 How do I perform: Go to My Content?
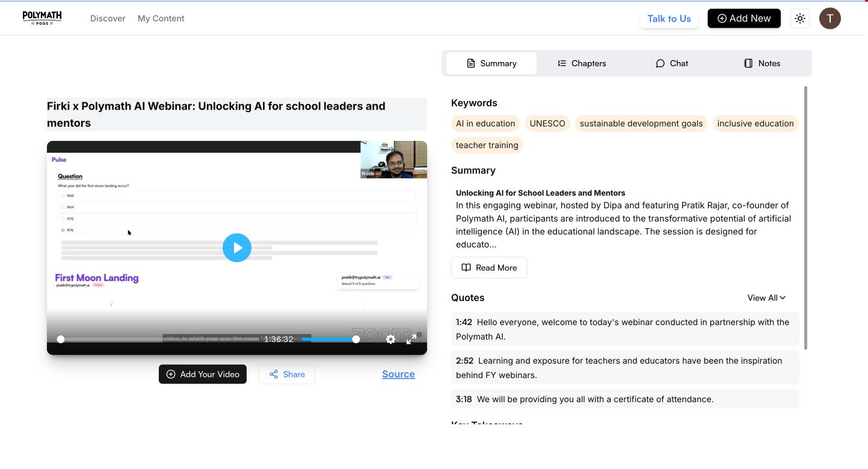tap(161, 19)
